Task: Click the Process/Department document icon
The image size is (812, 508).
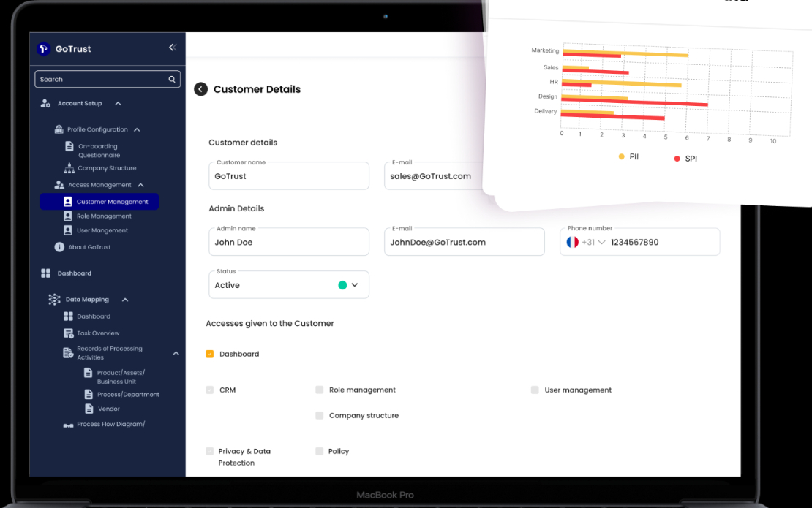Action: click(x=89, y=394)
